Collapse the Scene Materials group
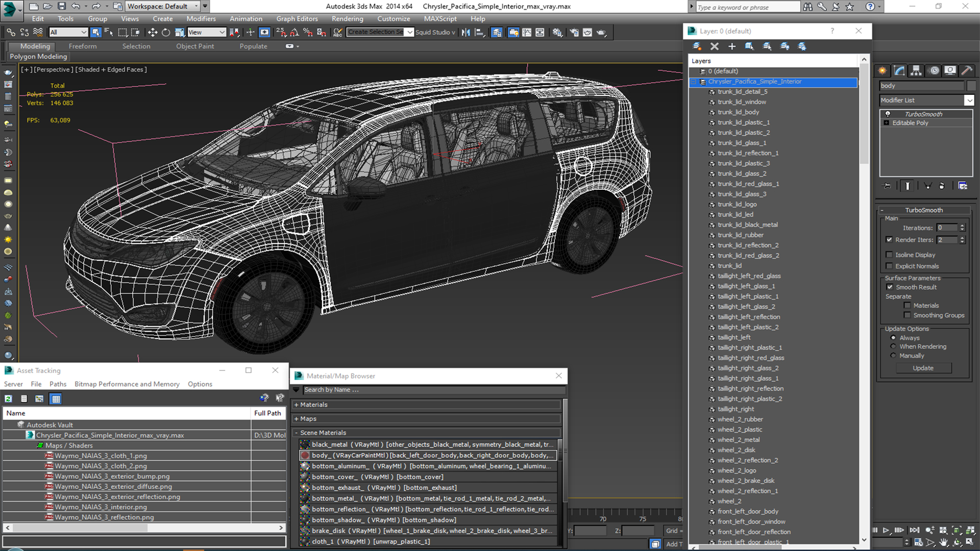The width and height of the screenshot is (980, 551). coord(296,433)
